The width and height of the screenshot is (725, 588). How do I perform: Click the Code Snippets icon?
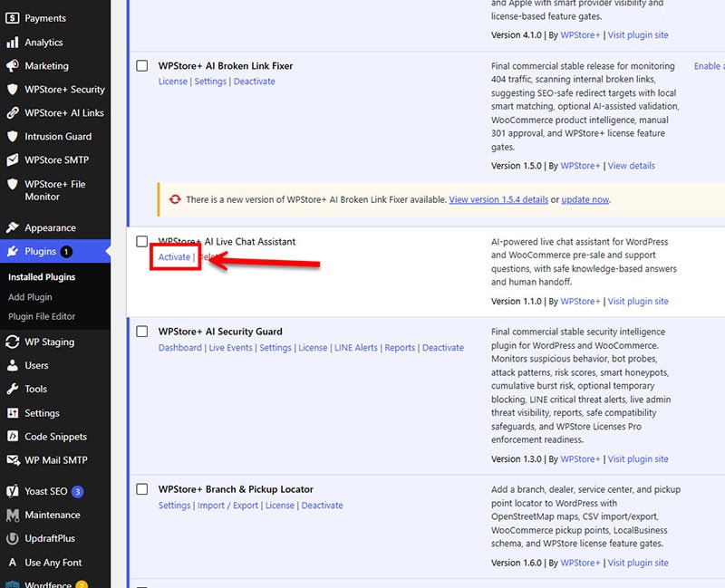pos(13,437)
